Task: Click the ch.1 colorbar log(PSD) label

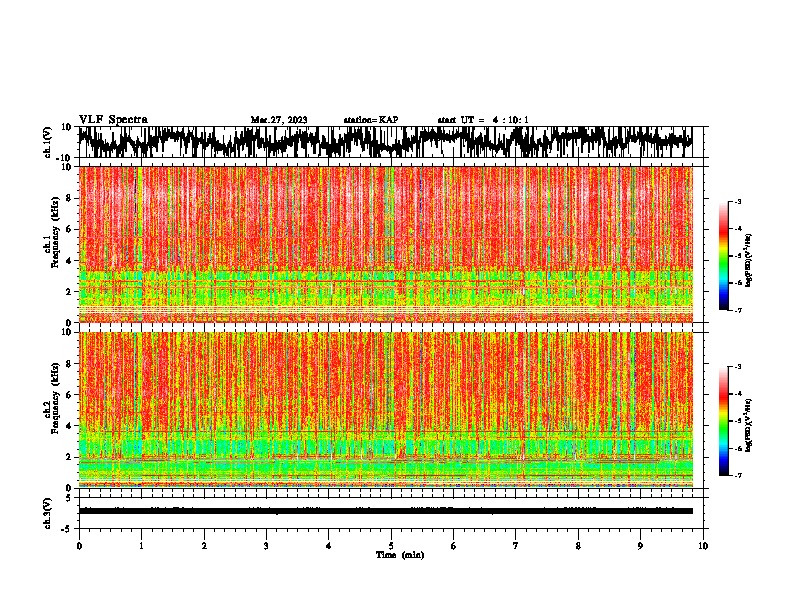Action: 748,261
